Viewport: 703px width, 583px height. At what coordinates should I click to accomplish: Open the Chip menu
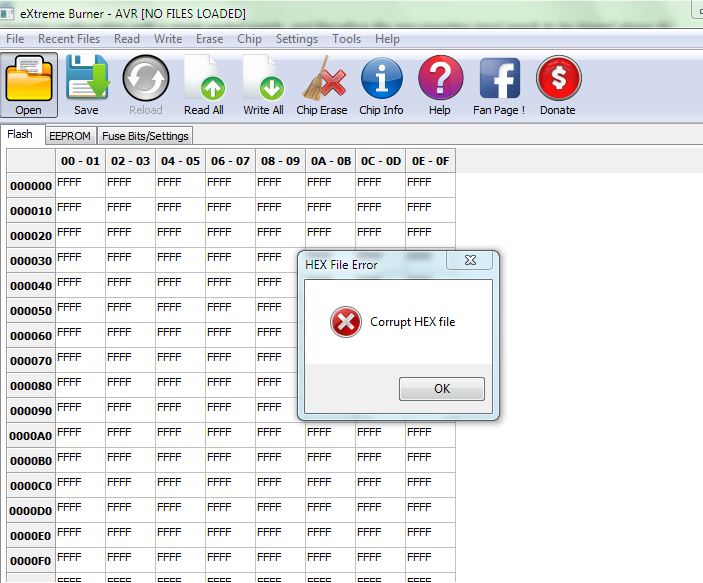[x=249, y=39]
